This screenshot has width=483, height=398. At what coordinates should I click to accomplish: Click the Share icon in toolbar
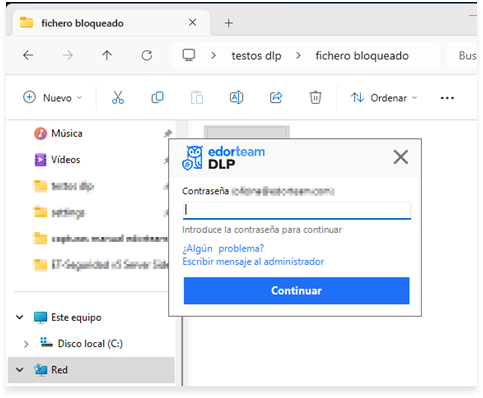pyautogui.click(x=276, y=98)
